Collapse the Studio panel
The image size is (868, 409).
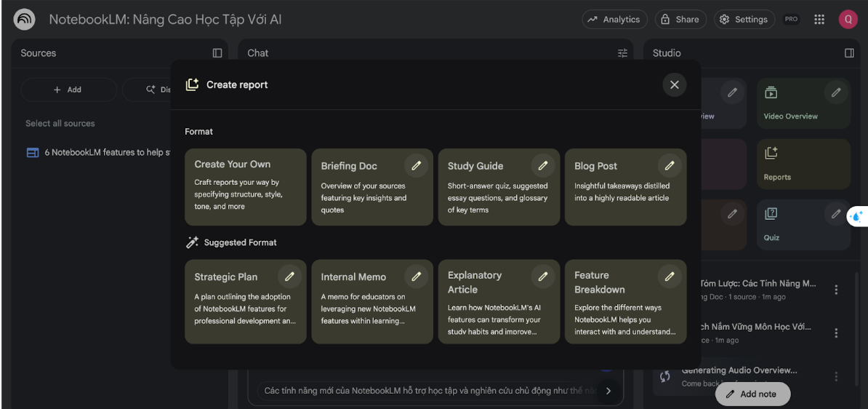coord(849,53)
